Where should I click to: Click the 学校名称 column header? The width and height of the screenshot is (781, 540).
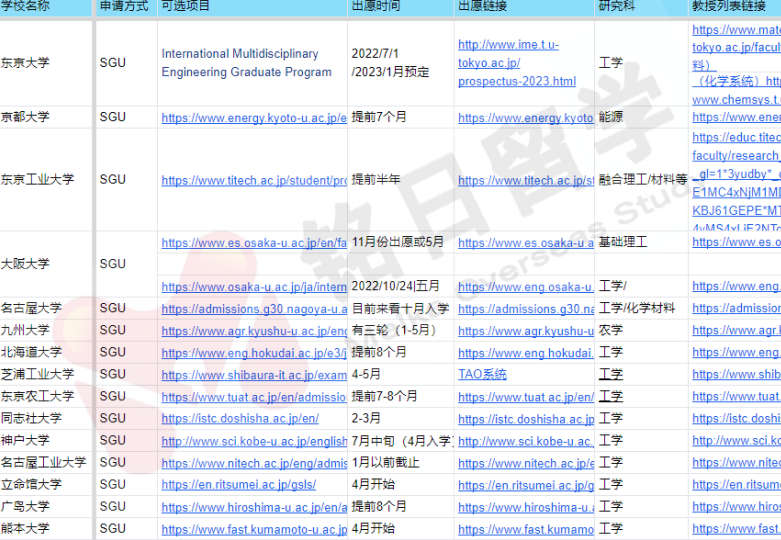25,7
